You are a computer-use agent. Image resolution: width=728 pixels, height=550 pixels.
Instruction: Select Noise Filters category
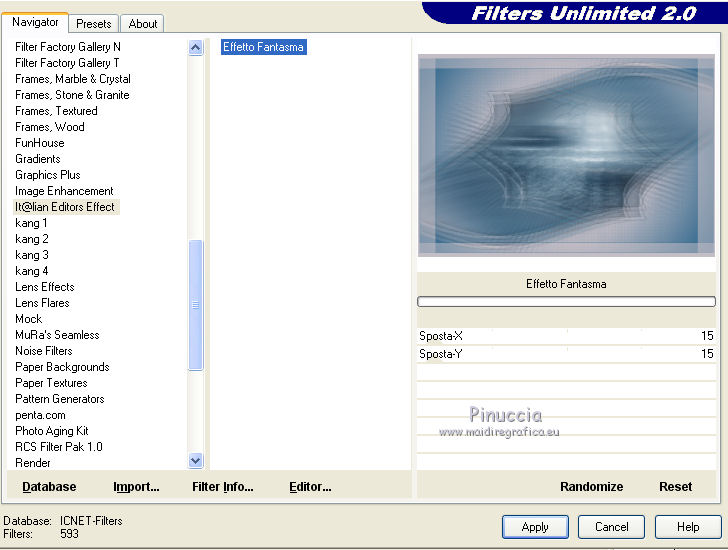coord(44,351)
